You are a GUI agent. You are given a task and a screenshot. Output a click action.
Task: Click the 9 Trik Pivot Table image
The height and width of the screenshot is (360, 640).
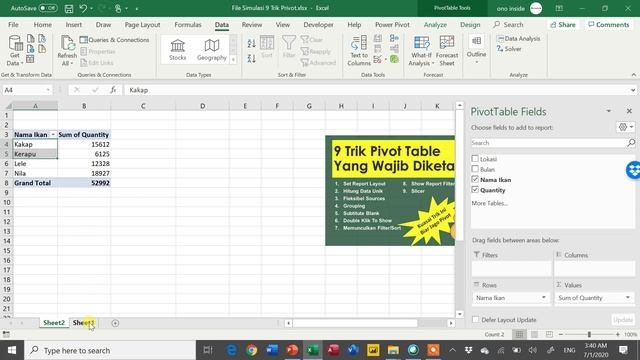click(x=390, y=191)
